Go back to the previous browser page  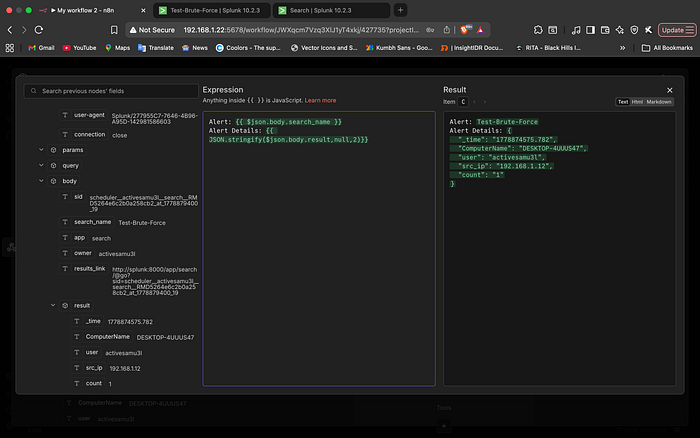(10, 30)
